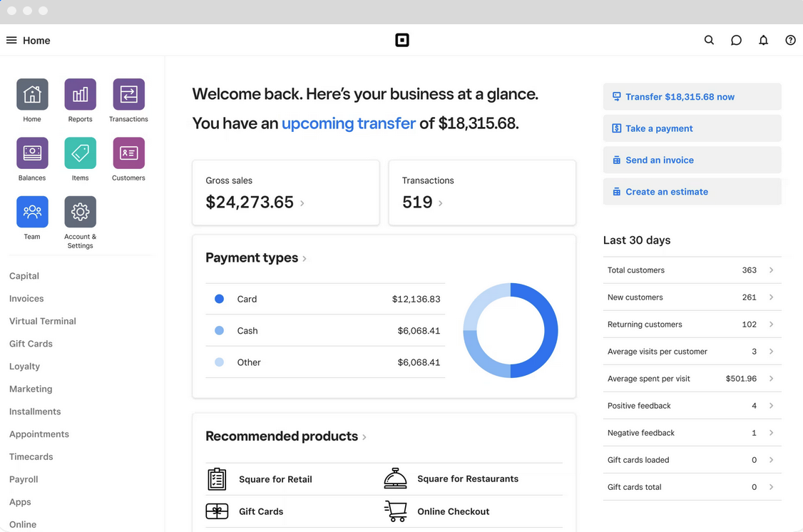The height and width of the screenshot is (532, 803).
Task: Select Virtual Terminal in sidebar menu
Action: pyautogui.click(x=43, y=321)
